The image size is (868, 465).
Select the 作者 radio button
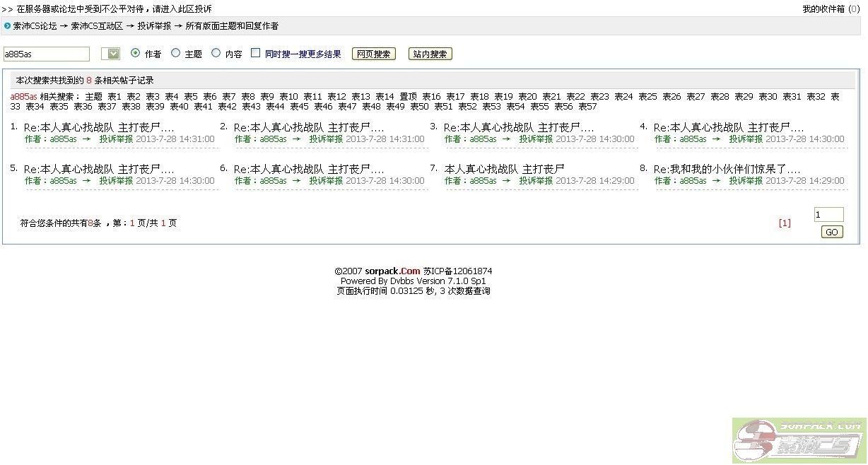pyautogui.click(x=136, y=53)
